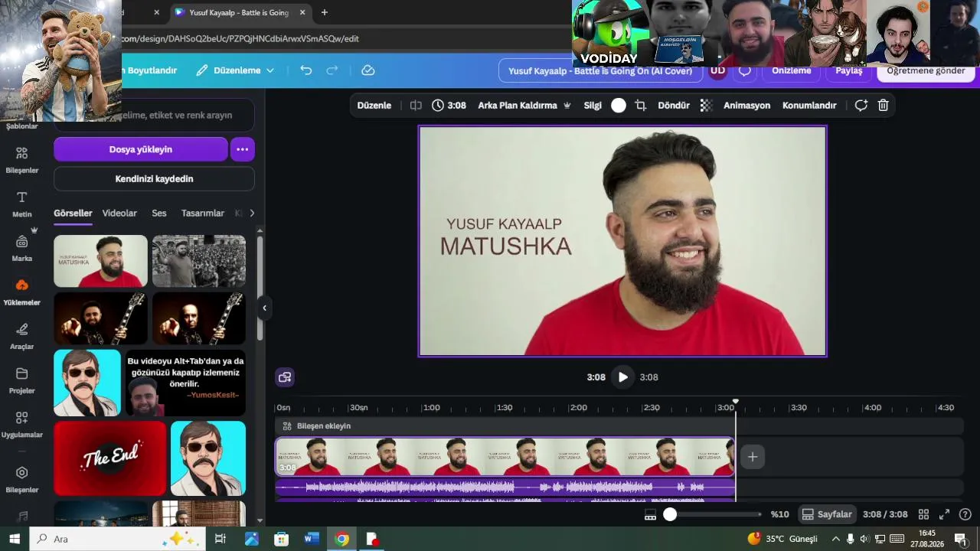
Task: Open the checkerboard transparency control
Action: pyautogui.click(x=706, y=106)
